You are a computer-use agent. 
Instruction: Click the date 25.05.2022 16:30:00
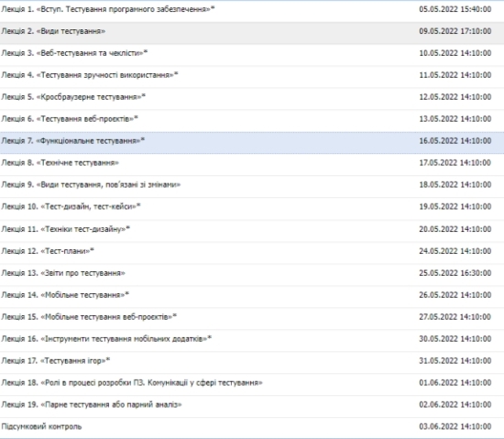click(x=455, y=273)
